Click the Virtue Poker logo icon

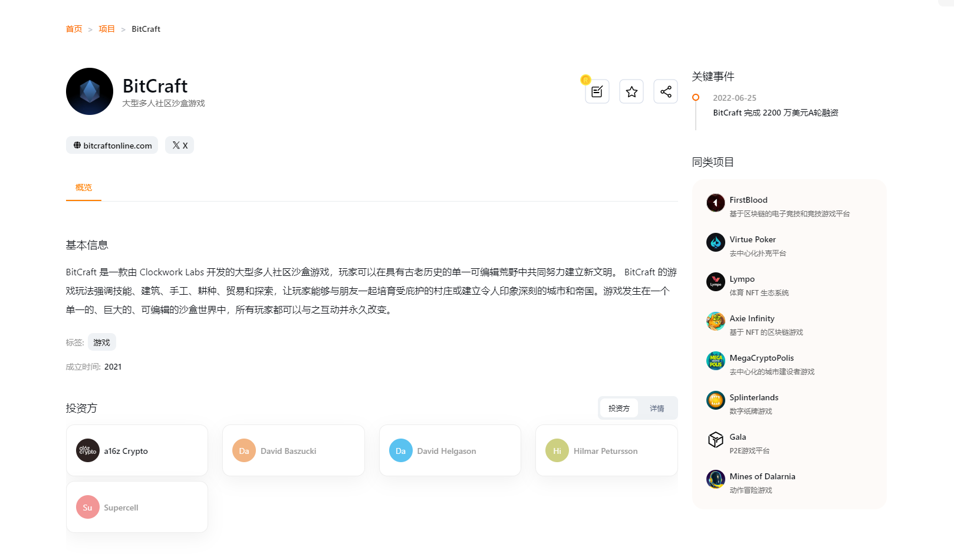point(716,242)
